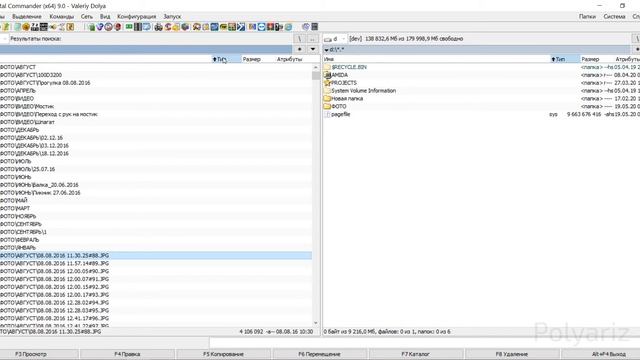Click the orange question mark toolbar icon
The height and width of the screenshot is (360, 640).
pyautogui.click(x=70, y=27)
